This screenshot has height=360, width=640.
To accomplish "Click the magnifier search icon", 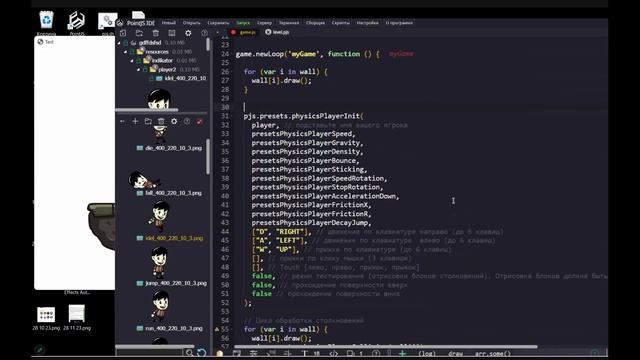I will 189,353.
